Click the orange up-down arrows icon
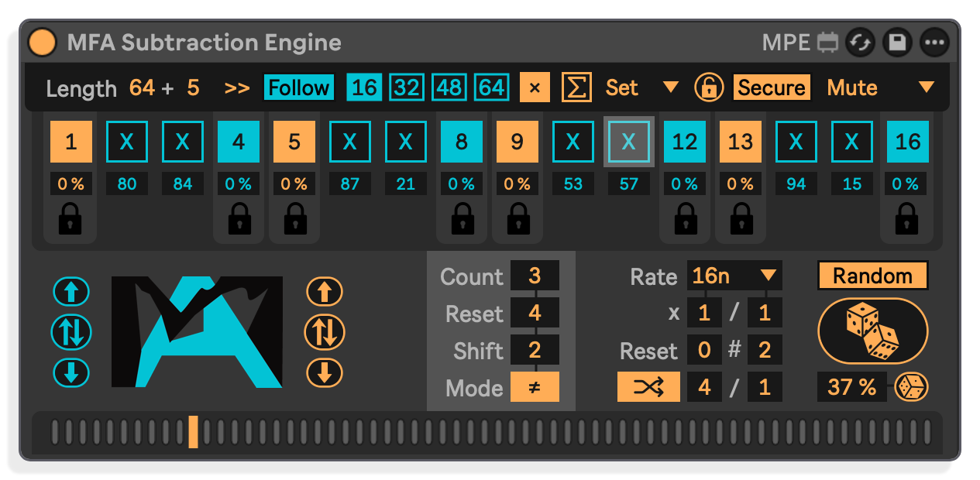 pyautogui.click(x=325, y=332)
